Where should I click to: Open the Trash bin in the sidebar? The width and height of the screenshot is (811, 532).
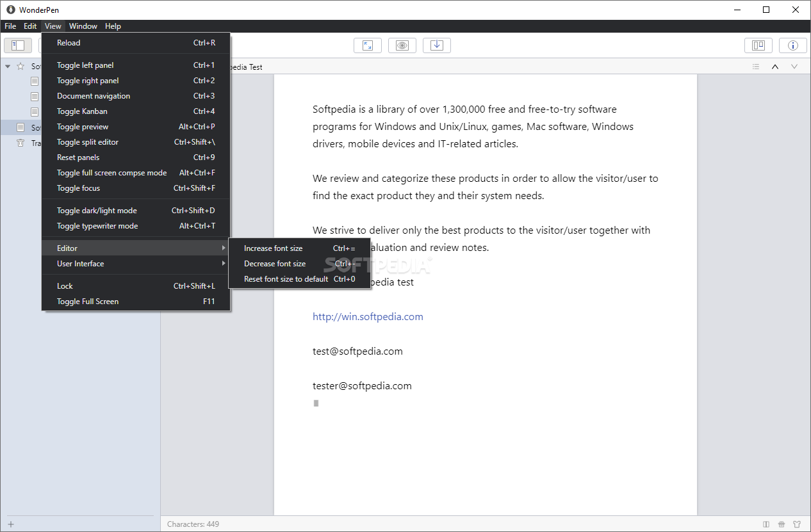pos(20,143)
